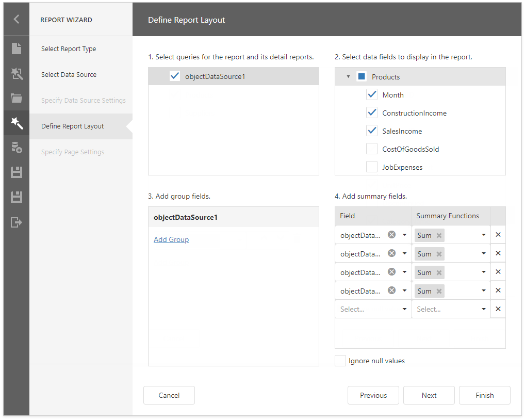Delete the first summary field row

pos(498,235)
